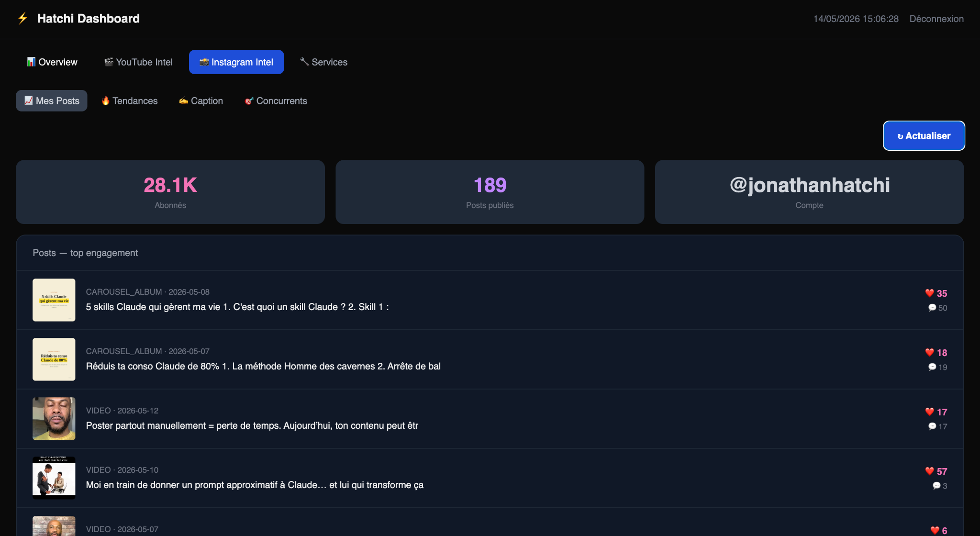Image resolution: width=980 pixels, height=536 pixels.
Task: Click the comment bubble icon showing 3
Action: [936, 486]
